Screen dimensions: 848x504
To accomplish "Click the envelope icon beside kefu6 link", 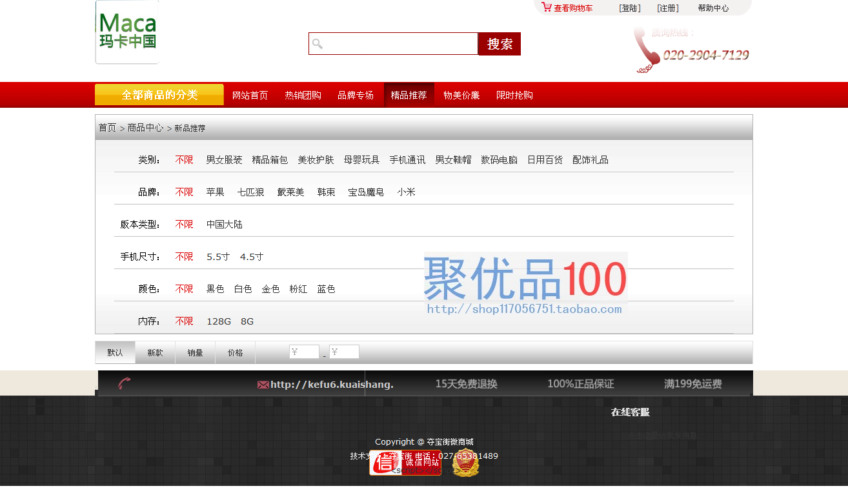I will click(263, 385).
